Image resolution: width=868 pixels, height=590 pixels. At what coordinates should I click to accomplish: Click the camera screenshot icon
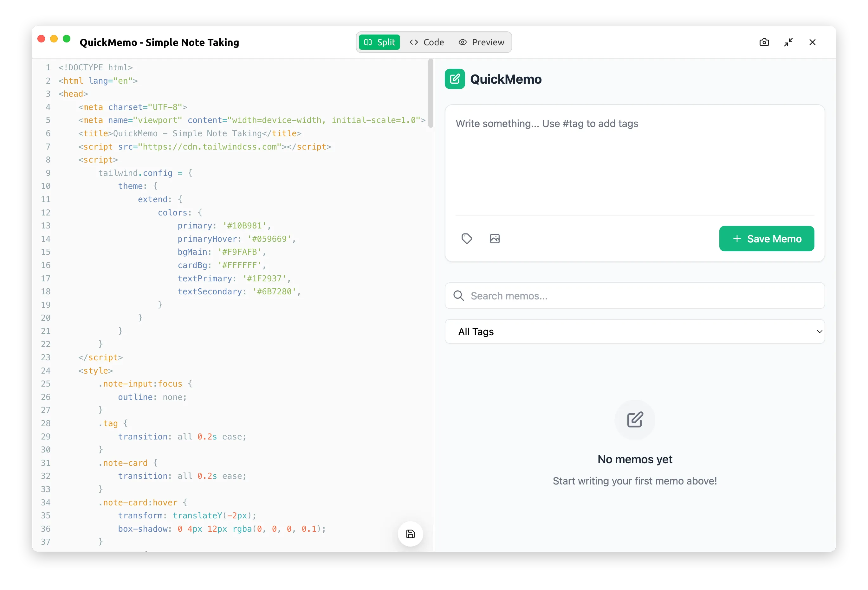click(x=764, y=42)
